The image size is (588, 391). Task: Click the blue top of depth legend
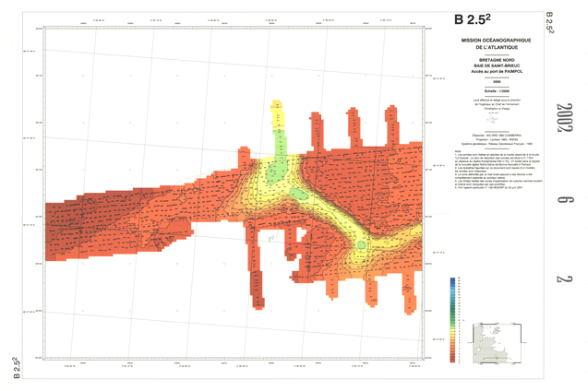(x=453, y=280)
